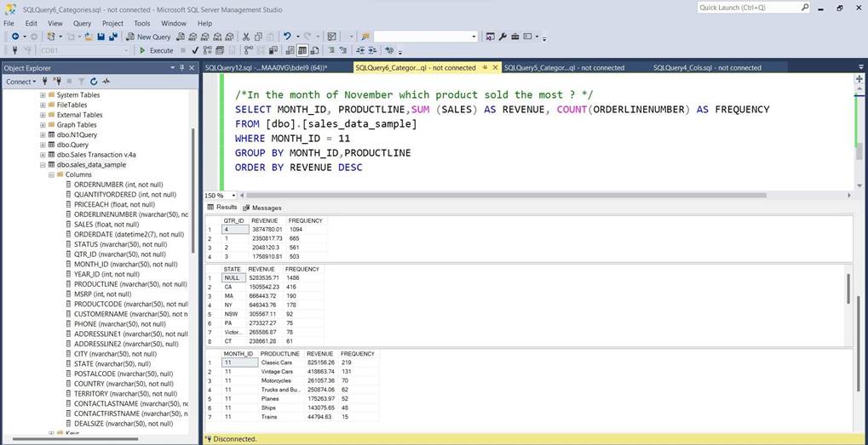This screenshot has height=445, width=868.
Task: Collapse the Columns folder
Action: [x=51, y=174]
